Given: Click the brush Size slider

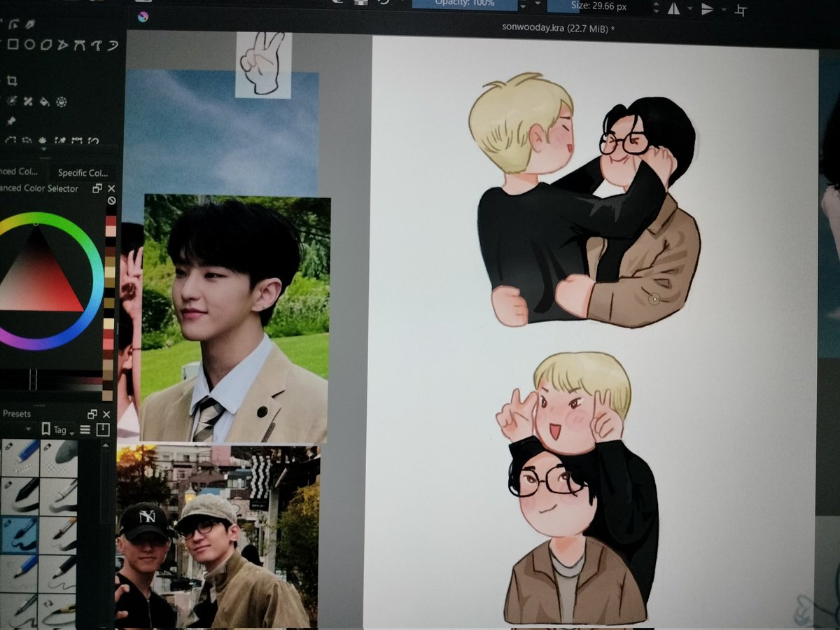Looking at the screenshot, I should pyautogui.click(x=597, y=6).
